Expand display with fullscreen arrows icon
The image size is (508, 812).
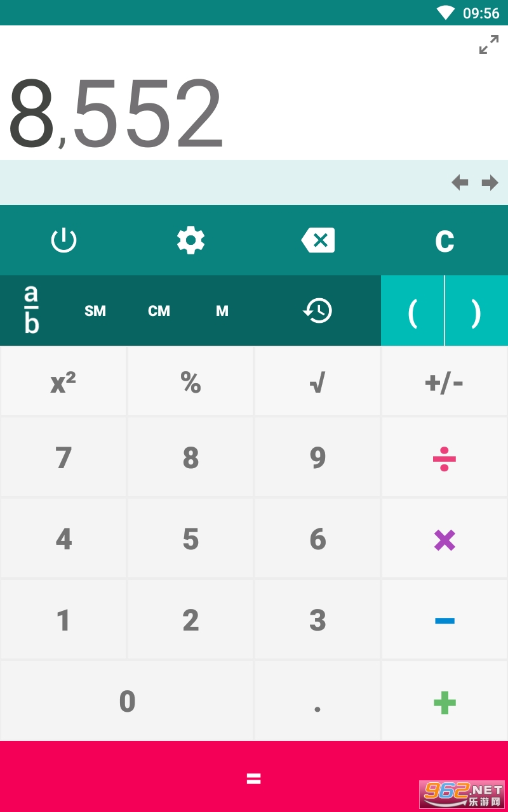tap(489, 44)
